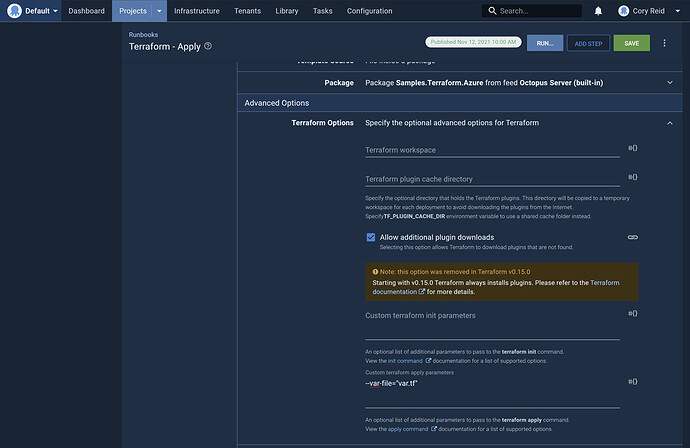The height and width of the screenshot is (448, 690).
Task: Click the Package Samples.Terraform.Azure summary text
Action: (x=484, y=83)
